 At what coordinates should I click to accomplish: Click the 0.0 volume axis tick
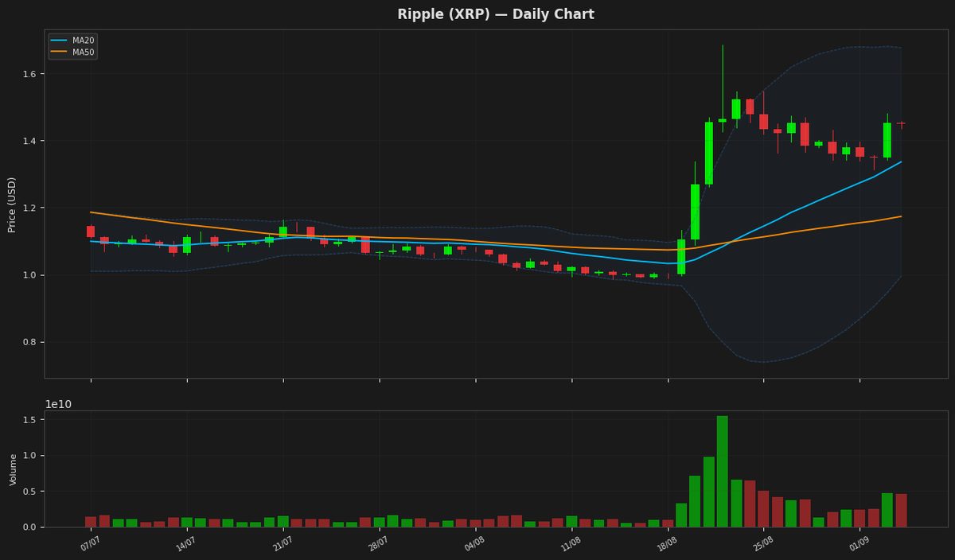30,527
